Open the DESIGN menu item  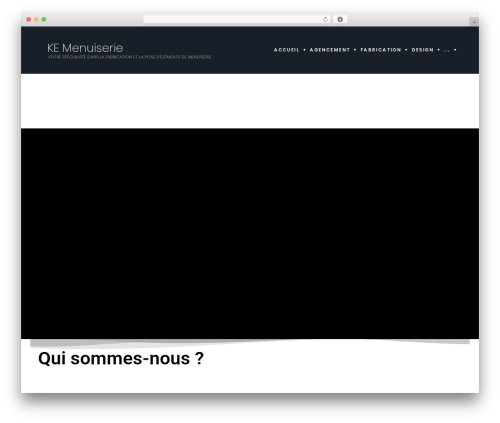tap(422, 50)
